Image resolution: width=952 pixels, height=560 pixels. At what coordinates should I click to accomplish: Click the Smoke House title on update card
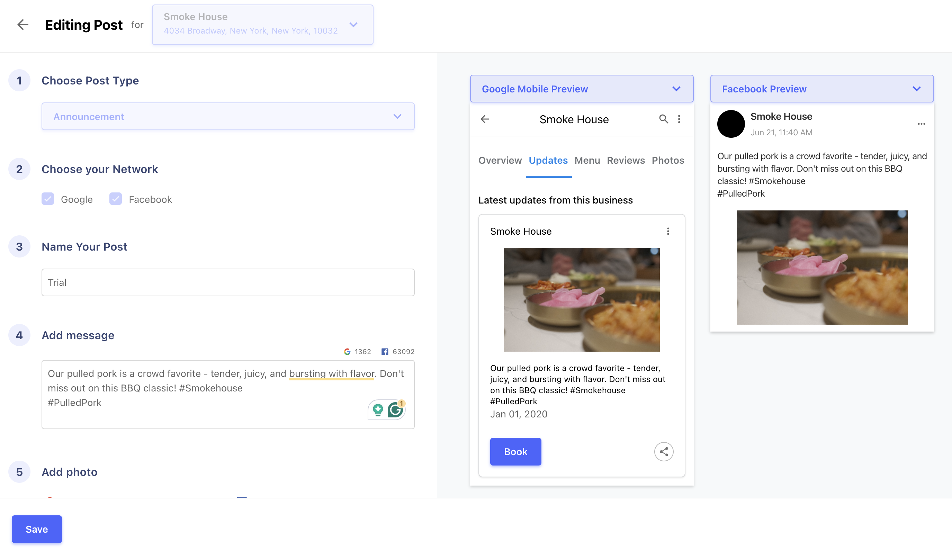(521, 231)
